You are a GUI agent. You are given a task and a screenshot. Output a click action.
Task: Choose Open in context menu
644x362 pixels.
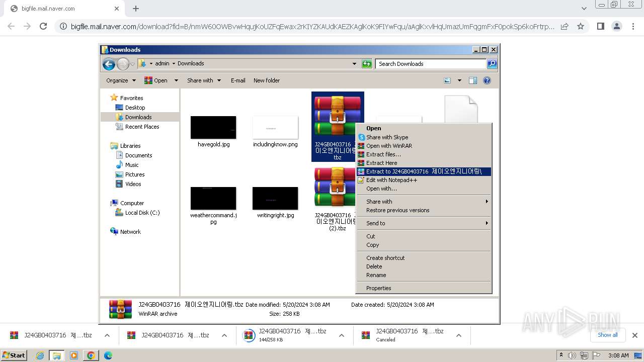pos(424,128)
